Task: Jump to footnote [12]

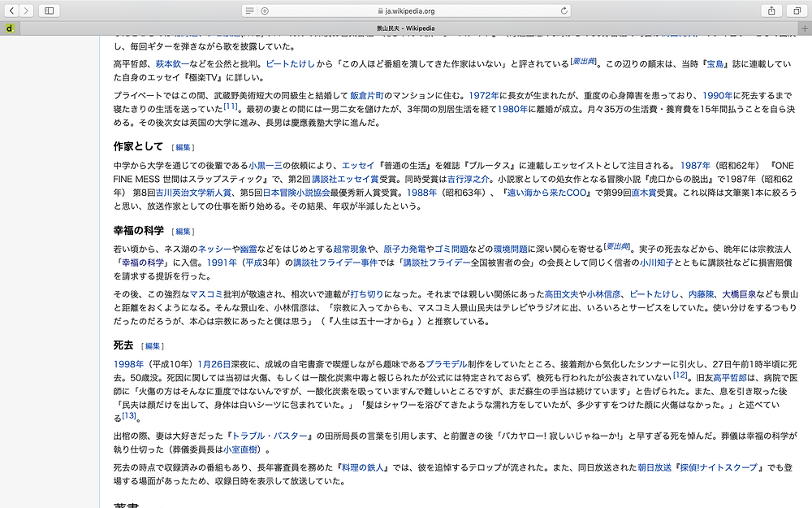Action: [x=680, y=376]
